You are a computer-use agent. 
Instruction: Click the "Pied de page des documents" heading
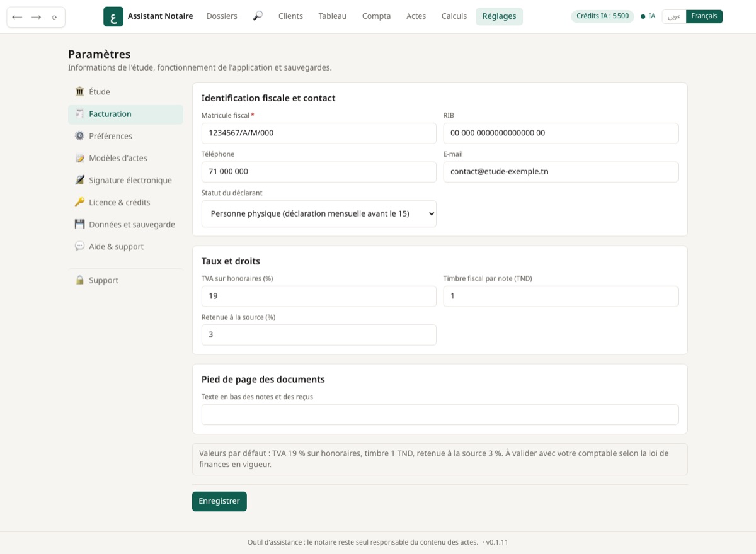point(263,380)
